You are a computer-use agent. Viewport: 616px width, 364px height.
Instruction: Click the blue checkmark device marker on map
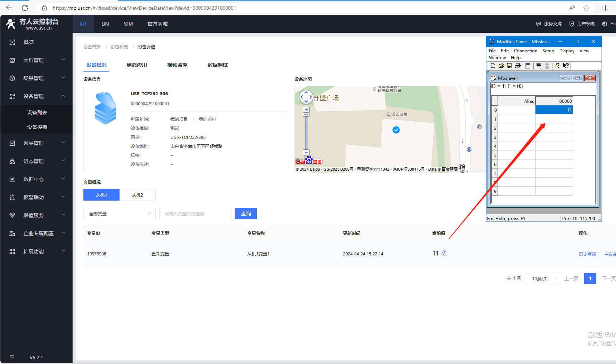point(396,130)
